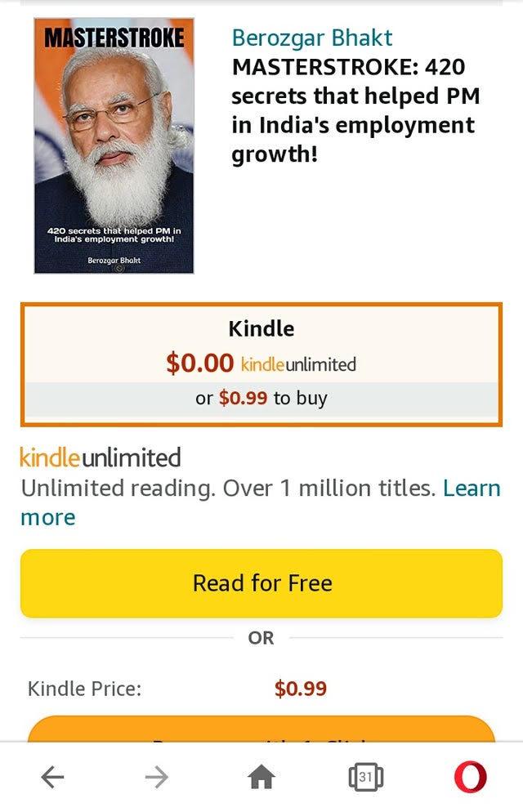Click the orange Buy now button
The image size is (523, 812).
pos(261,729)
